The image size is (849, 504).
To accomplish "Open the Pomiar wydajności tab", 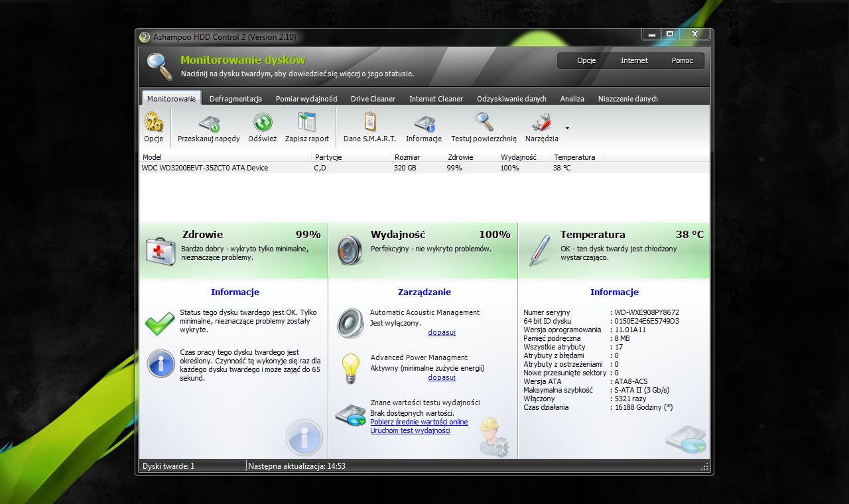I will tap(306, 99).
